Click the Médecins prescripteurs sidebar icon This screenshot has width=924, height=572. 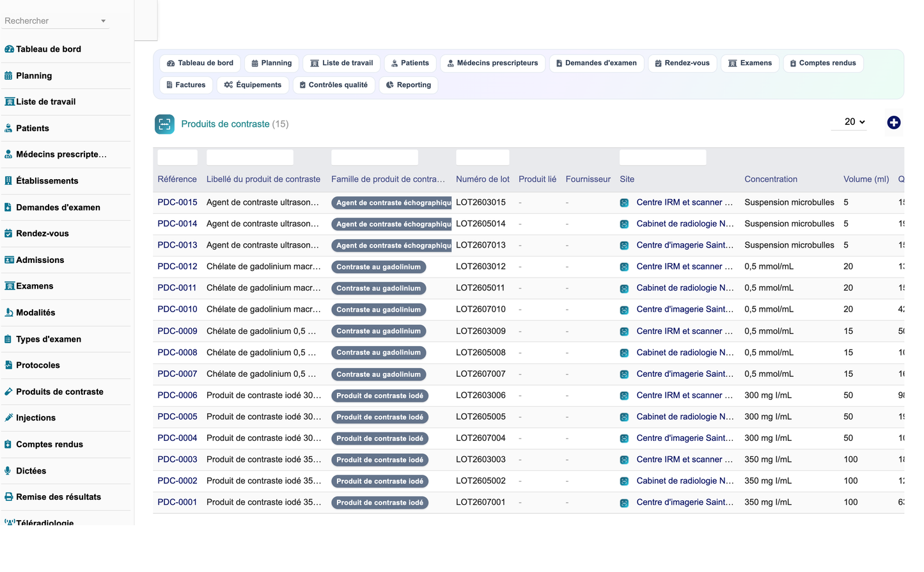8,154
